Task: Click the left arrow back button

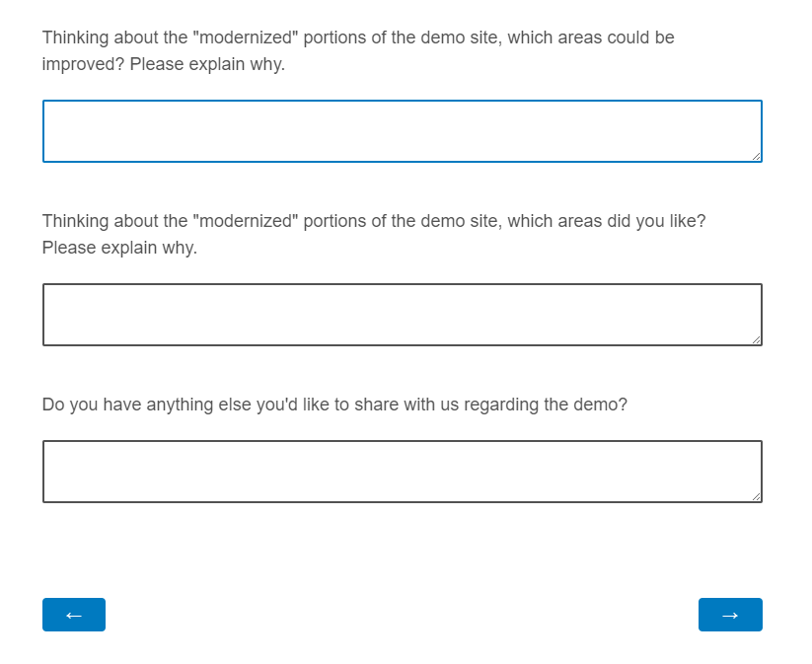Action: [73, 615]
